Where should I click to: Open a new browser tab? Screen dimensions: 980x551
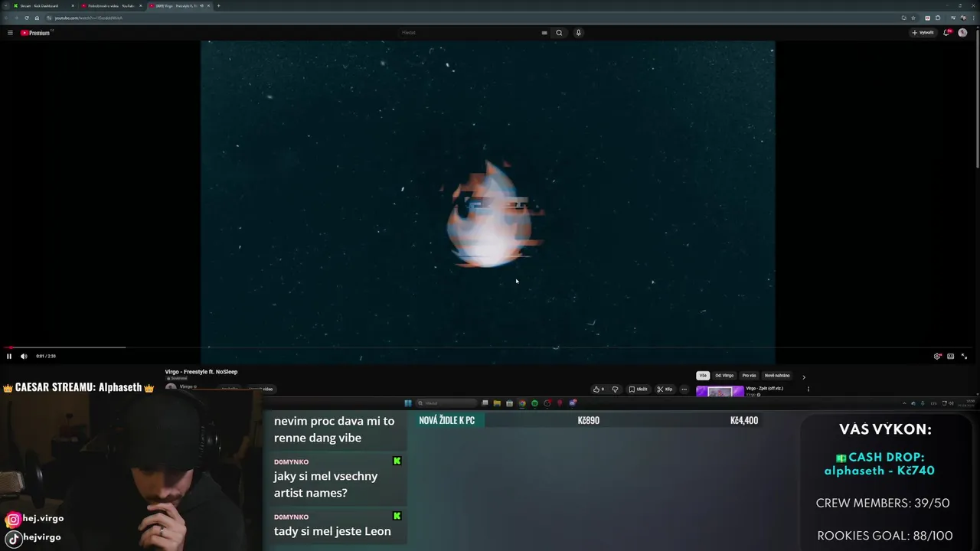(218, 5)
